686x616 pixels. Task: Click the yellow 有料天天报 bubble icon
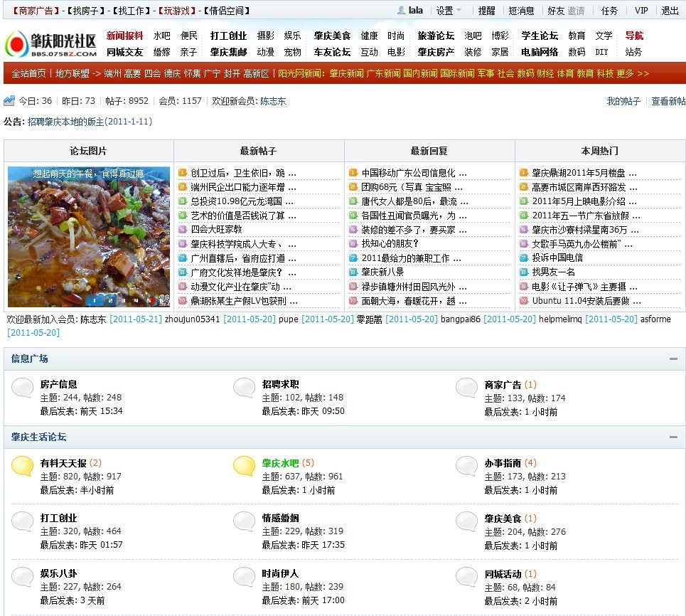[x=22, y=466]
